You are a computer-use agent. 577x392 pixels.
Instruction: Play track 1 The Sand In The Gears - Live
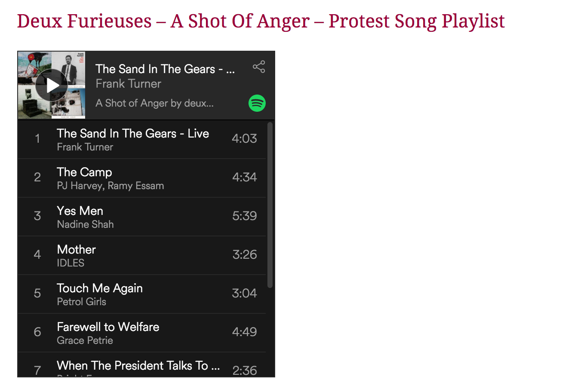[x=133, y=134]
